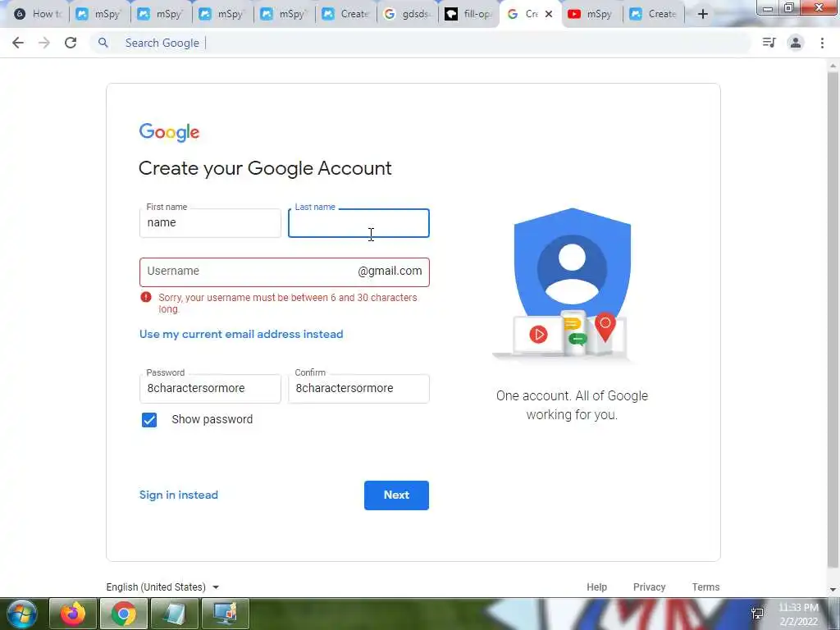Click the Username input field

point(285,272)
